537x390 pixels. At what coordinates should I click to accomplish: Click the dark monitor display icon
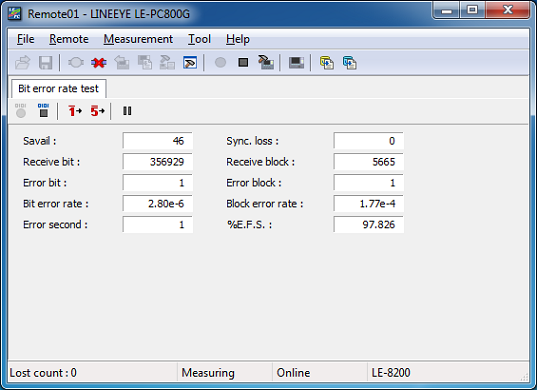click(x=296, y=63)
